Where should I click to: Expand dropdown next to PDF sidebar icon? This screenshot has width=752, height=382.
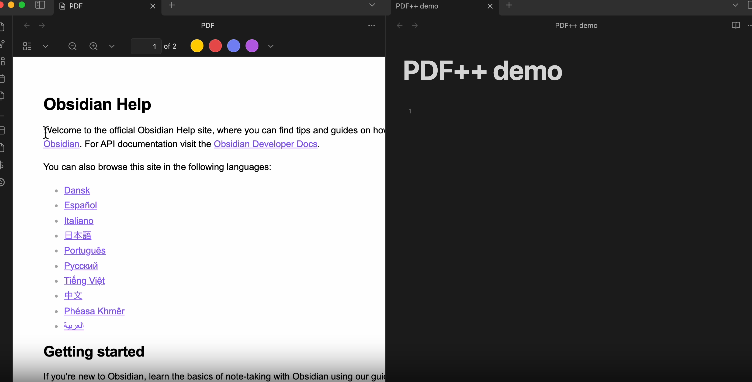pos(46,46)
